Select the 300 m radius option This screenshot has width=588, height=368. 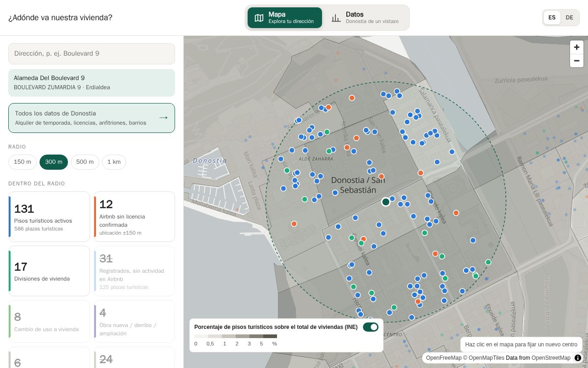pos(54,162)
